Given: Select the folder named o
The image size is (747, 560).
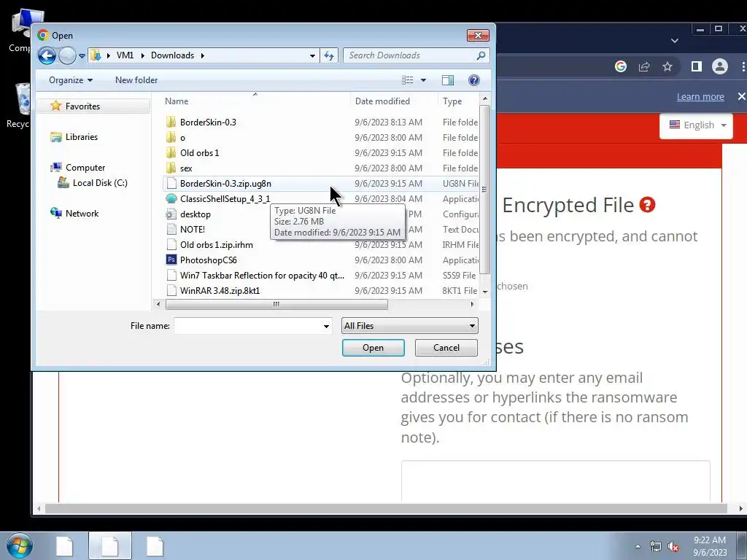Looking at the screenshot, I should tap(182, 138).
